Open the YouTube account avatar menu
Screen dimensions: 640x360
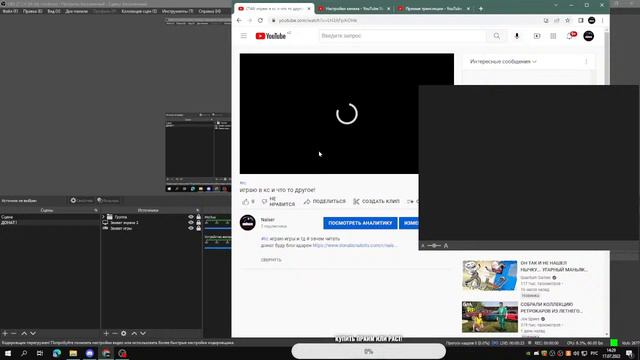click(589, 36)
